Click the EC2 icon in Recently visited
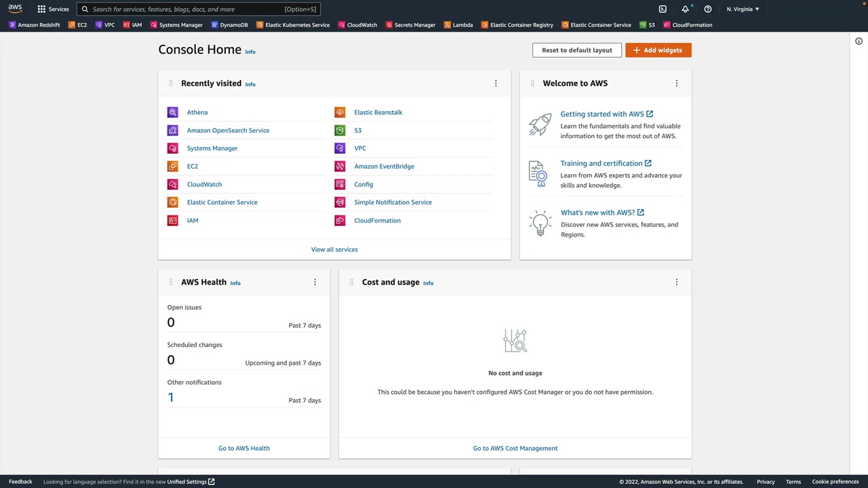 (x=173, y=166)
